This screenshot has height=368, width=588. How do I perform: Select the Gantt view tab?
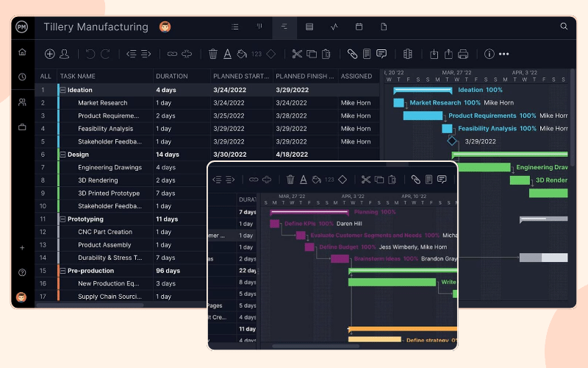[x=284, y=27]
